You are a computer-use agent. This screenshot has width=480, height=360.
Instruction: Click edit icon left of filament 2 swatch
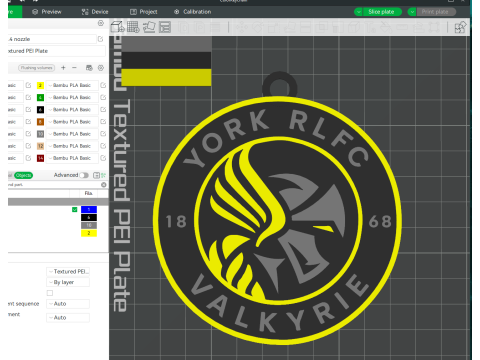pyautogui.click(x=28, y=85)
